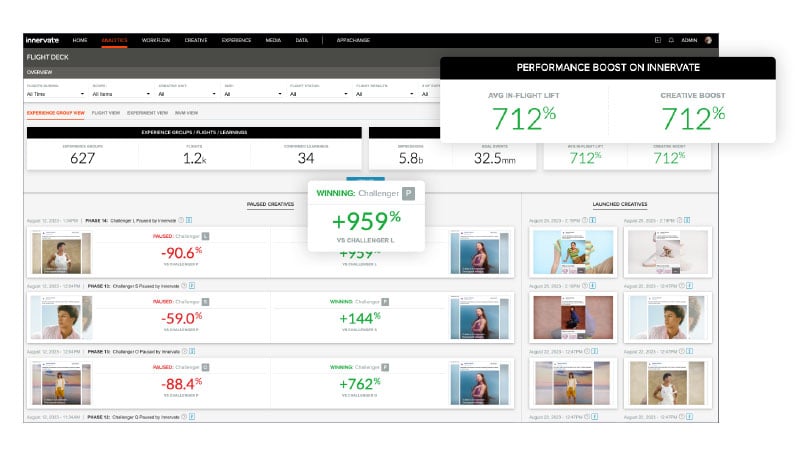Switch to the Flight View tab
Viewport: 800px width, 450px height.
coord(106,114)
